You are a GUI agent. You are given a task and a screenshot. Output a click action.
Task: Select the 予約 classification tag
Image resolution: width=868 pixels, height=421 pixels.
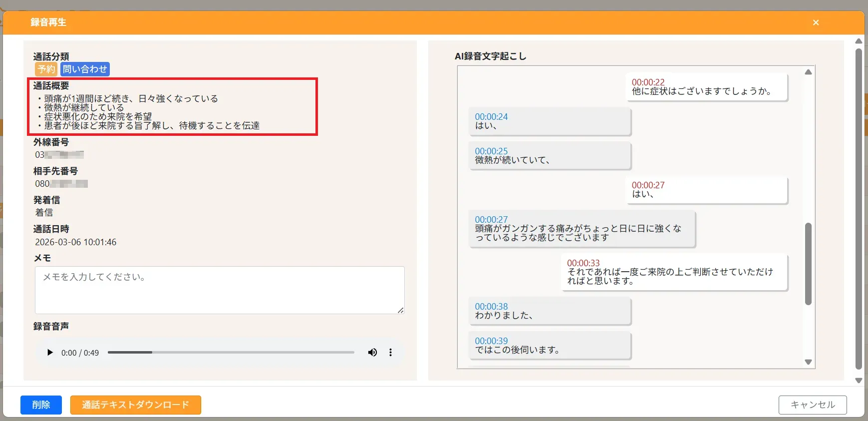46,69
